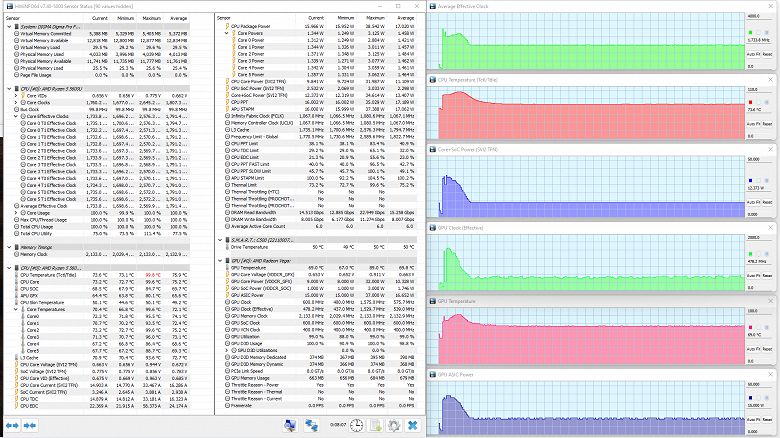Open the sensor search magnifier monitor icon
Screen dimensions: 780x438
(290, 426)
